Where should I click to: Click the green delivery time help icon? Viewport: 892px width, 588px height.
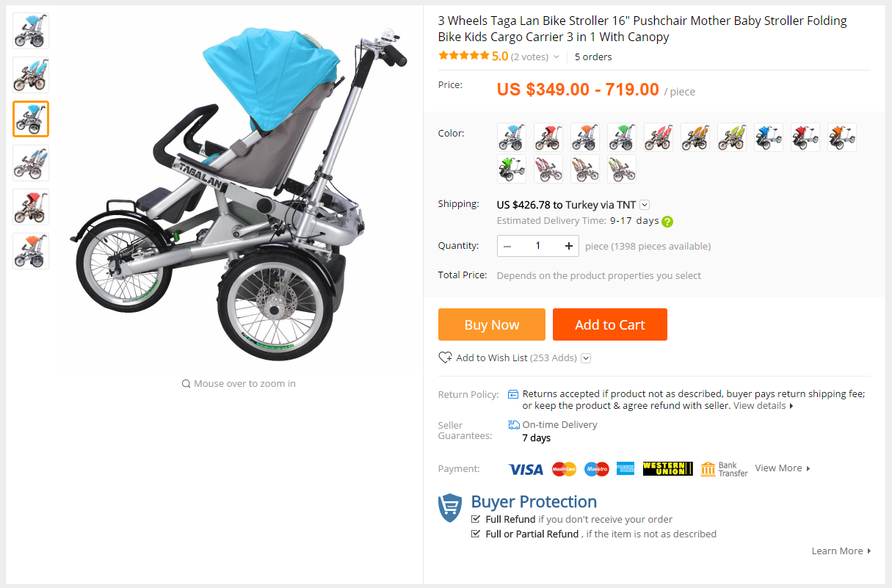click(667, 221)
